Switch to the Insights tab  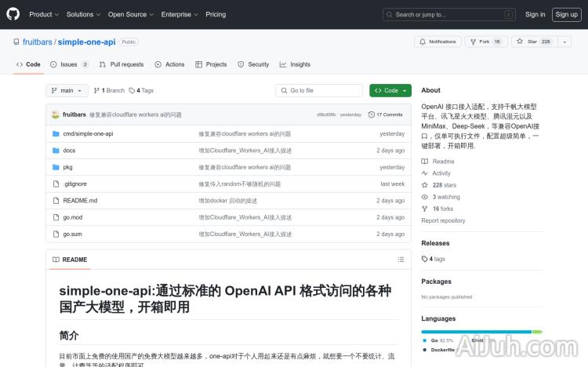pyautogui.click(x=295, y=64)
